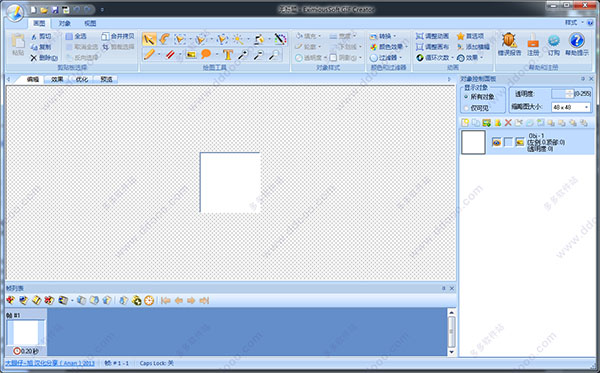Delete object with red X in object panel
600x373 pixels.
click(508, 122)
